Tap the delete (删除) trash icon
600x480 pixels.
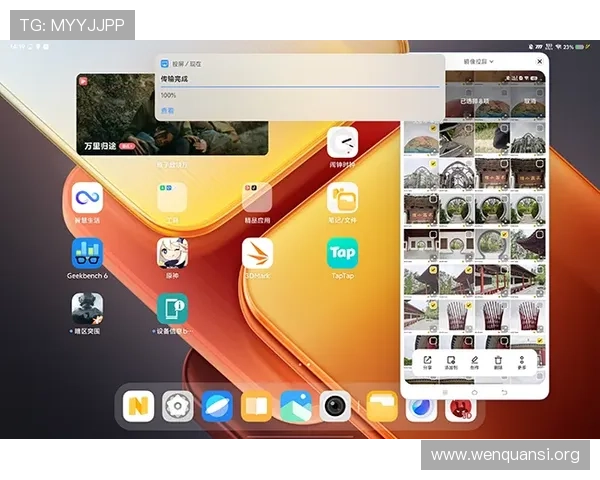[x=498, y=360]
